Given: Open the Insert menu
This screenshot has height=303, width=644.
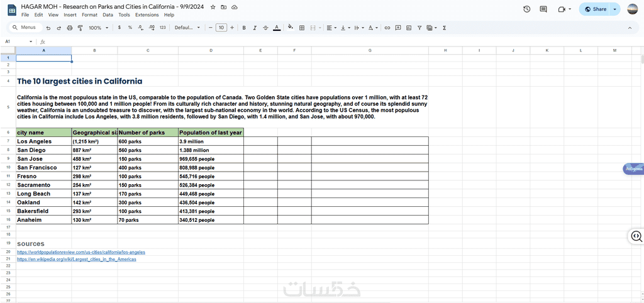Looking at the screenshot, I should 70,15.
